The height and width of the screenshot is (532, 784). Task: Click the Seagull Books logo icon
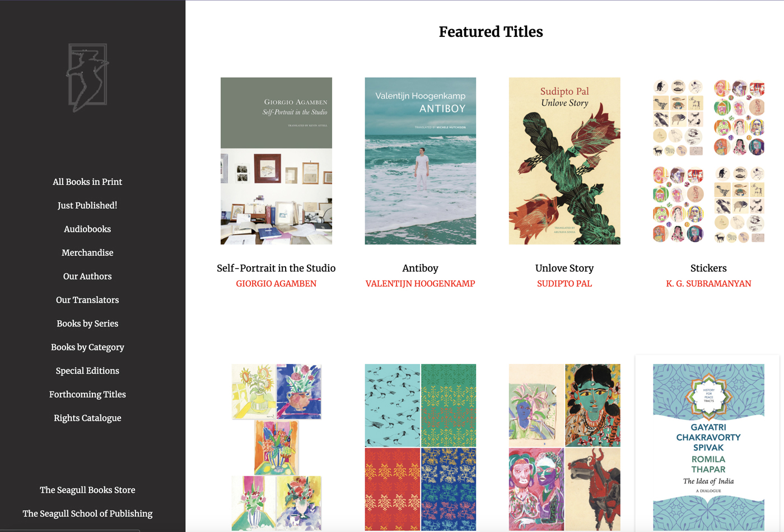pyautogui.click(x=87, y=77)
